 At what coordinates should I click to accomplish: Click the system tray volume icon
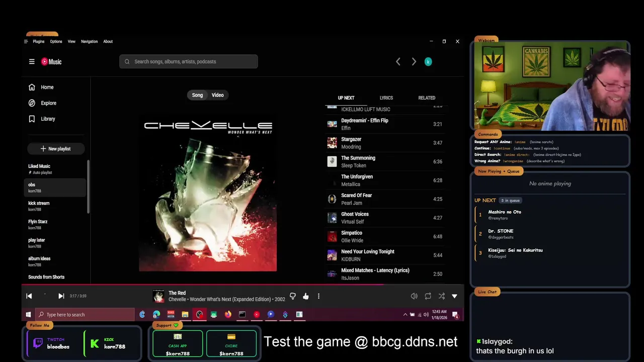pos(426,315)
